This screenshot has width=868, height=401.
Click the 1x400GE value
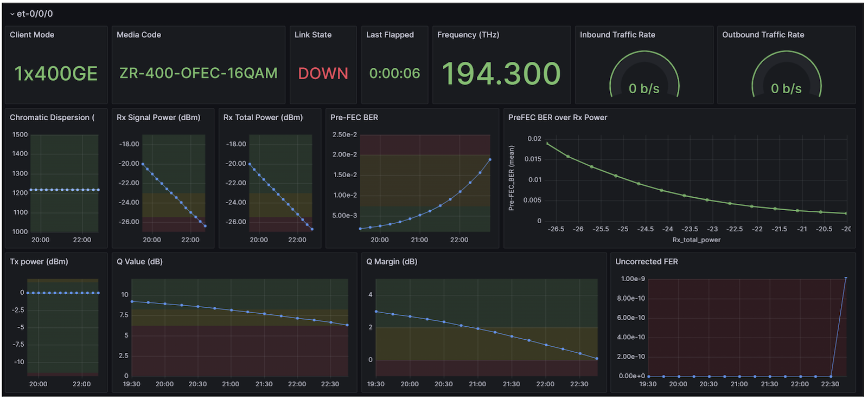click(56, 73)
